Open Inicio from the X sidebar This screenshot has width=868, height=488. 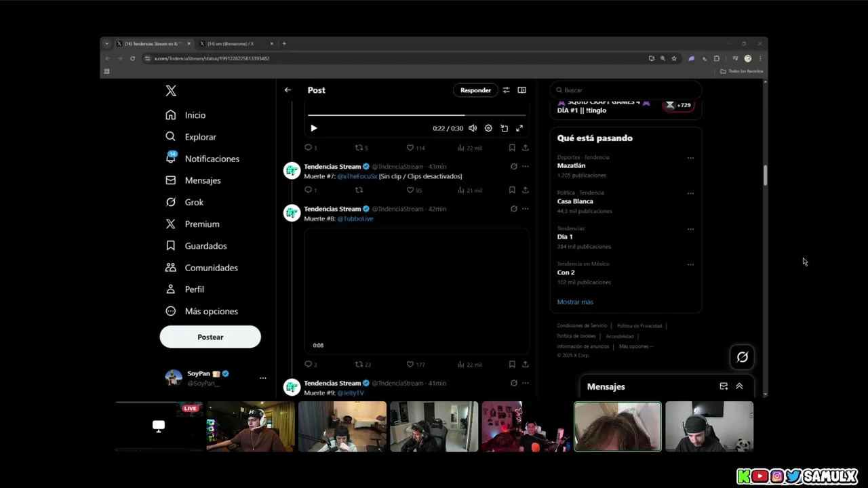click(185, 115)
